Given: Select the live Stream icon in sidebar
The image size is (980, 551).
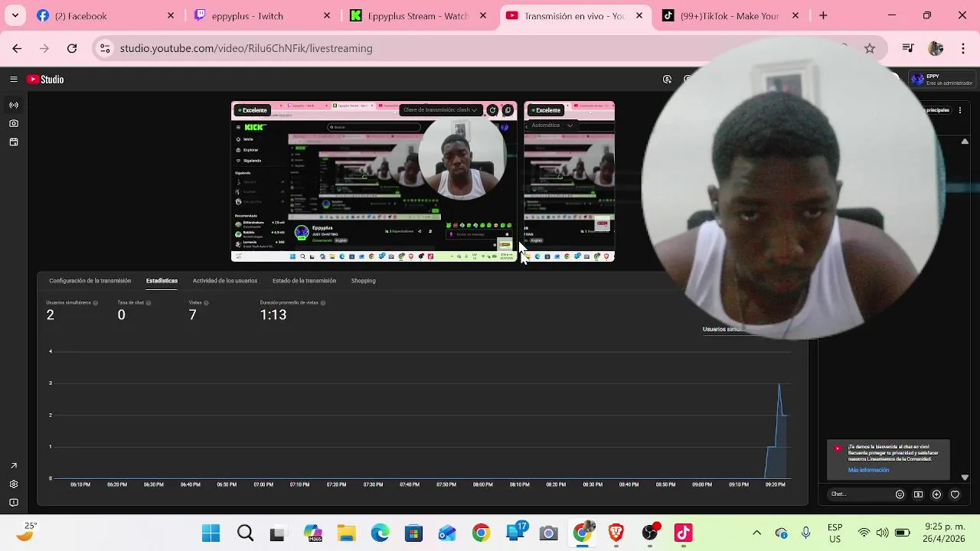Looking at the screenshot, I should tap(14, 105).
